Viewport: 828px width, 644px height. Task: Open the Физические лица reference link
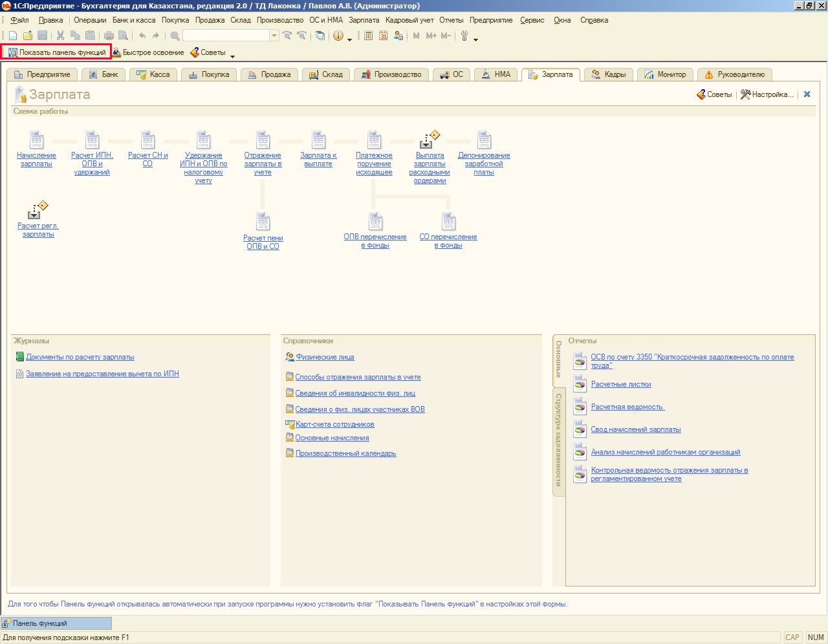[x=325, y=357]
